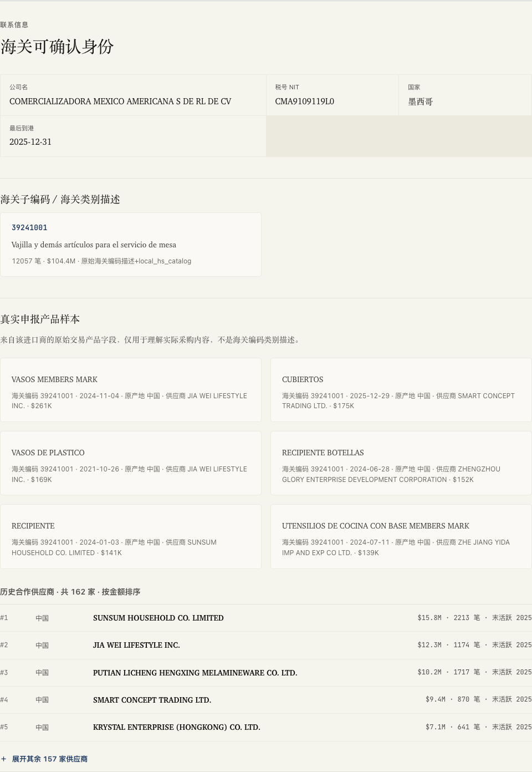532x772 pixels.
Task: Select PUTIAN LICHENG HENGXING MELAMINEWARE CO. LTD. row
Action: pyautogui.click(x=266, y=673)
